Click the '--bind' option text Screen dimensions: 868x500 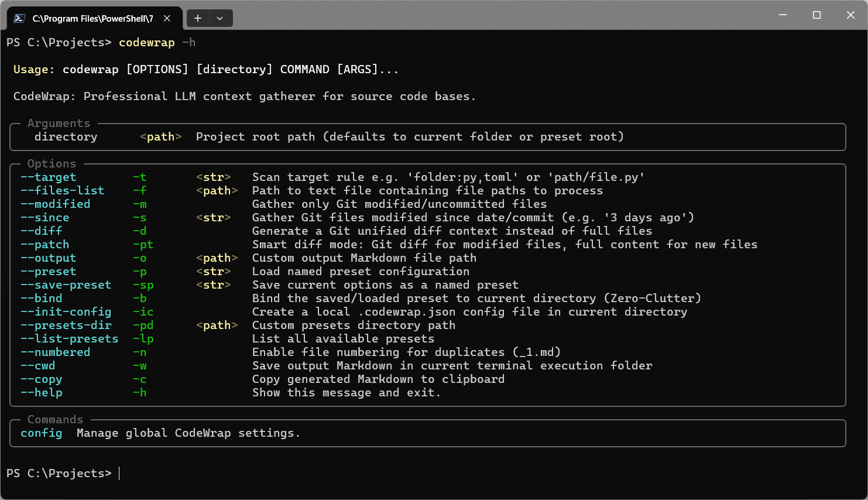(42, 299)
